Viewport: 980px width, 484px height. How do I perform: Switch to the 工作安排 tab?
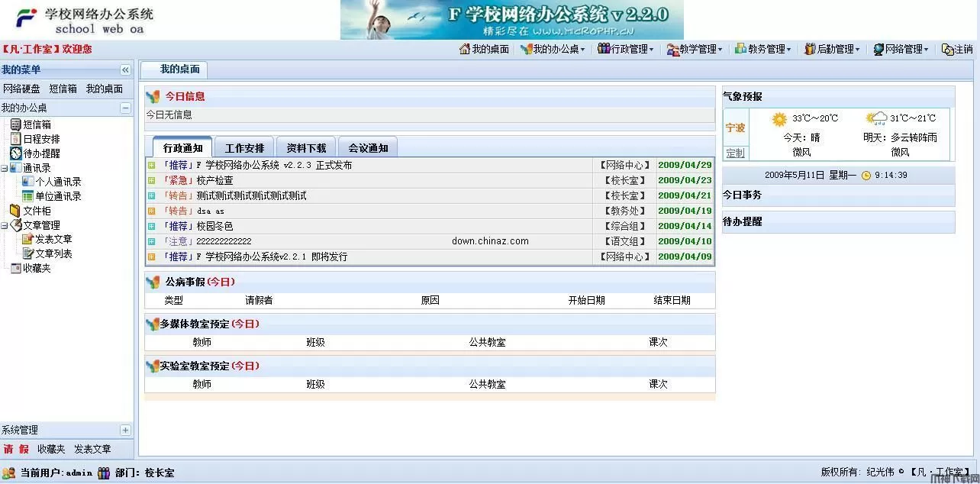point(244,147)
